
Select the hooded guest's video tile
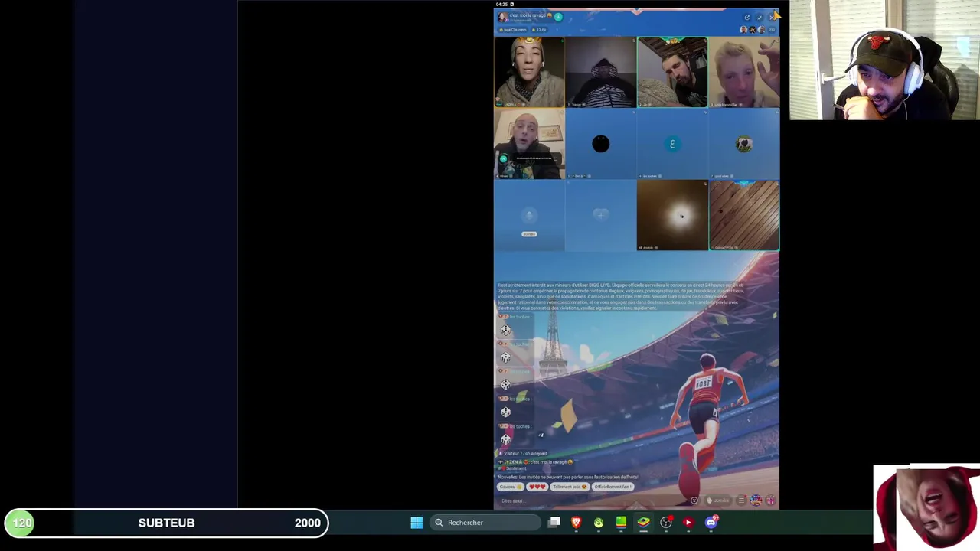[x=601, y=72]
